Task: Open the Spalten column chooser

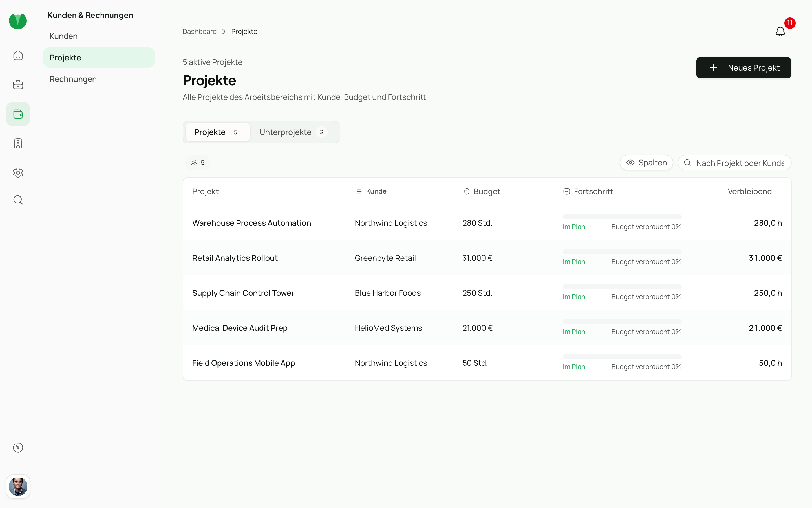Action: pyautogui.click(x=646, y=163)
